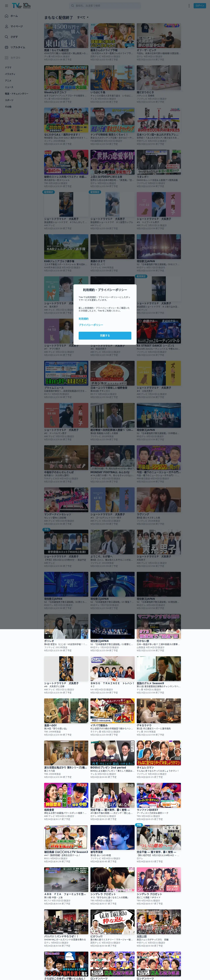
Task: Open the ホーム home icon in sidebar
Action: coord(7,16)
